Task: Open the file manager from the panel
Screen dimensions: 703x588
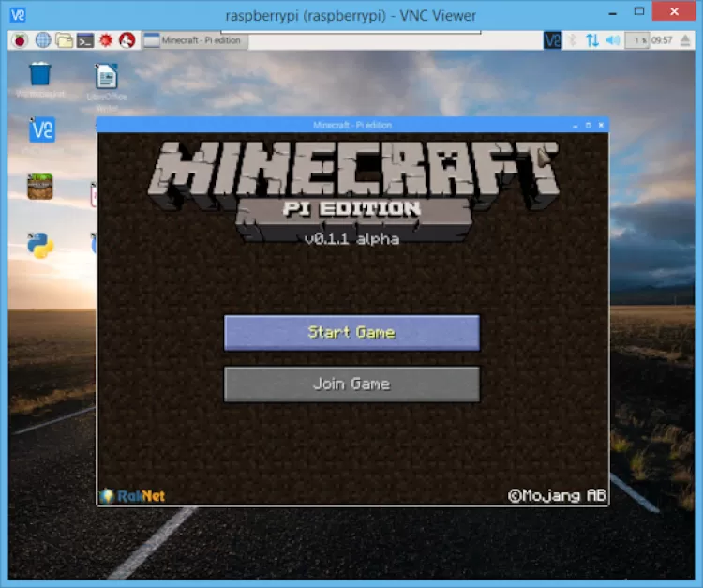Action: pos(64,40)
